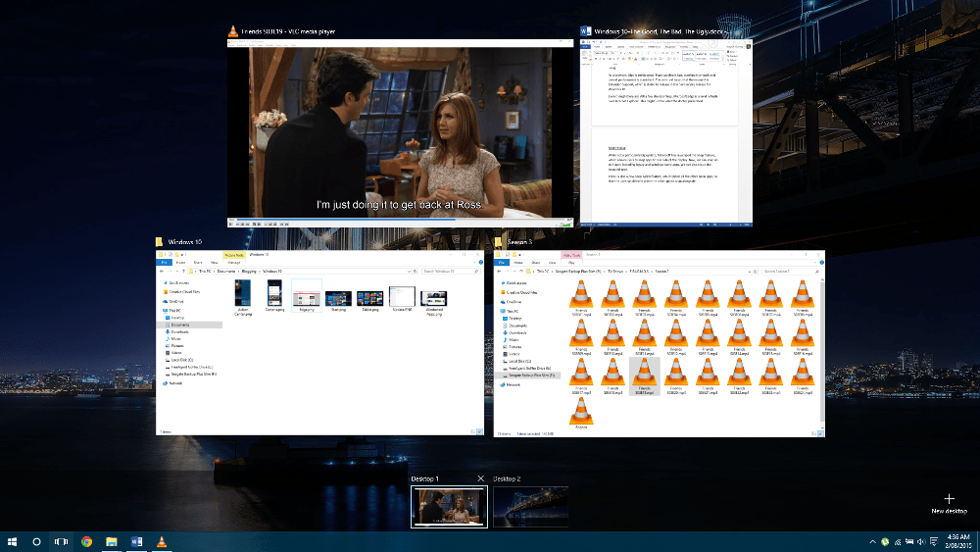Open the Start menu on the taskbar
The image size is (980, 552).
(12, 542)
